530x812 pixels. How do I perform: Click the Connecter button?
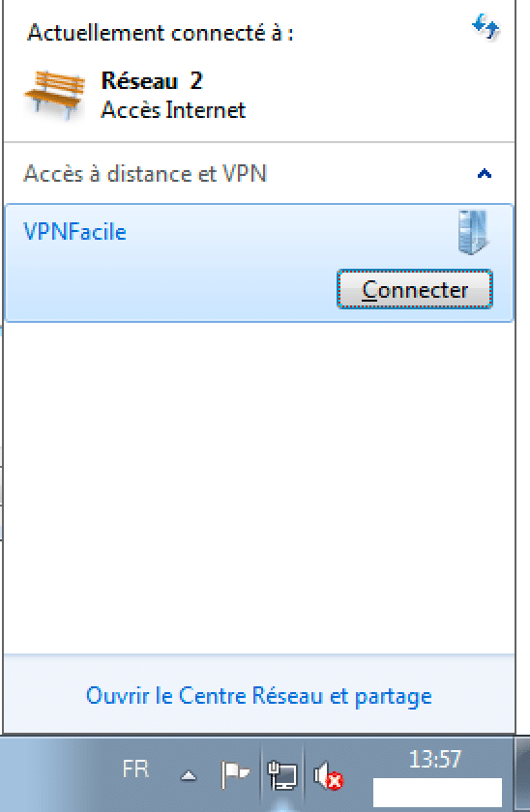click(415, 289)
